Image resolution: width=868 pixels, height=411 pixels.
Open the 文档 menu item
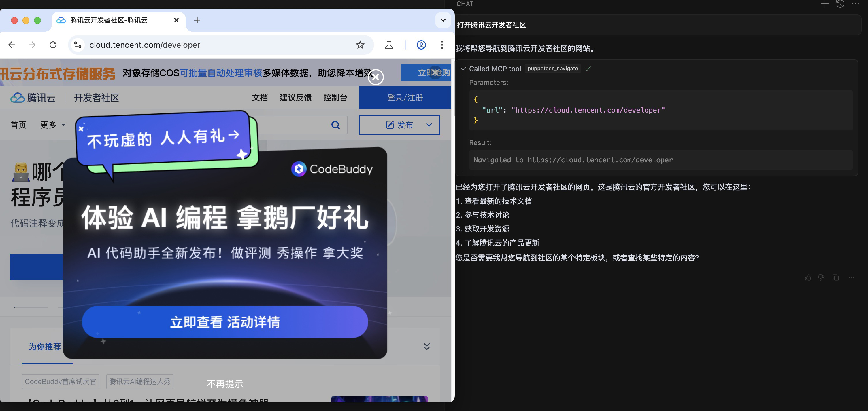coord(259,98)
